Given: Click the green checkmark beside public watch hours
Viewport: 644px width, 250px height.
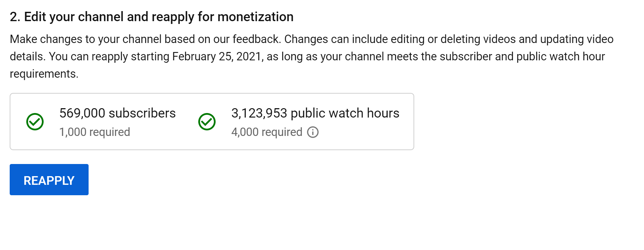Looking at the screenshot, I should pos(207,122).
